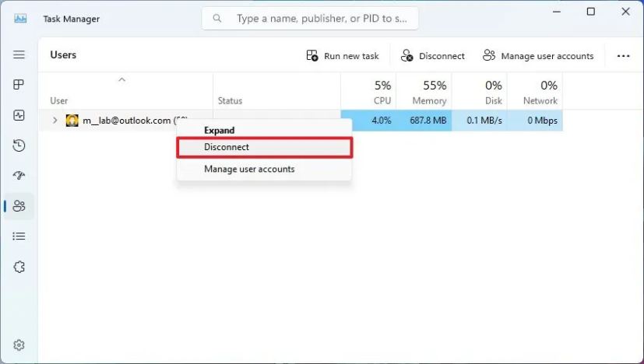644x364 pixels.
Task: Click Manage user accounts in the toolbar
Action: click(538, 56)
